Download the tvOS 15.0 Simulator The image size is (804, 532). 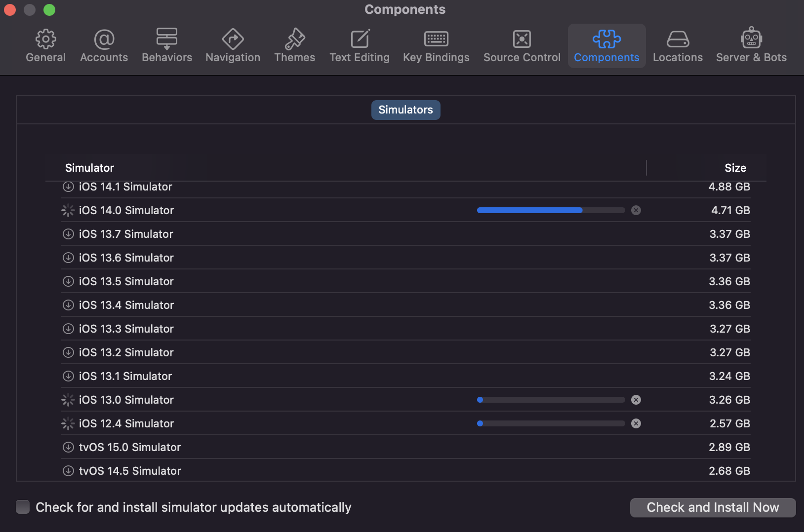coord(68,447)
